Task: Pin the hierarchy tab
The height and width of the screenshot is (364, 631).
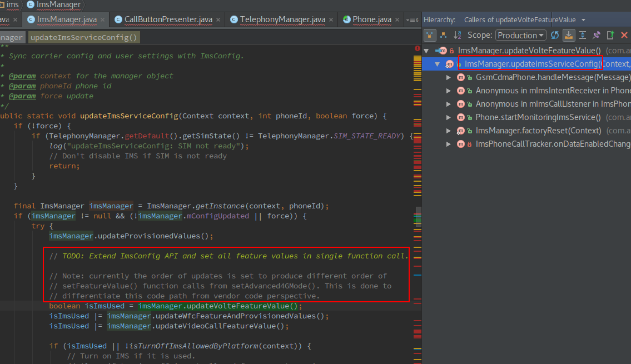Action: point(597,36)
